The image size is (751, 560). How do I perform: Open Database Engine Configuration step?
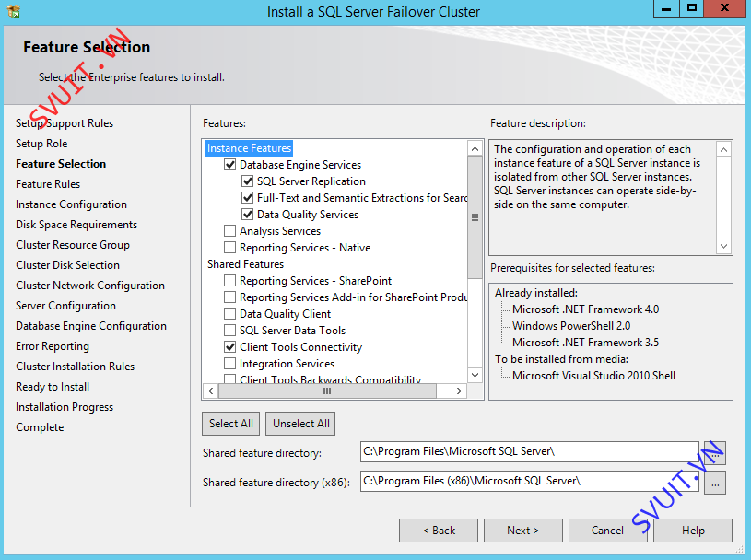(91, 326)
